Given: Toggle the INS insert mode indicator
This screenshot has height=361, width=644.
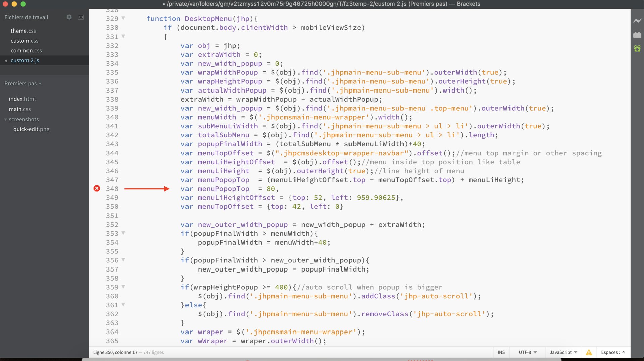Looking at the screenshot, I should (x=501, y=352).
